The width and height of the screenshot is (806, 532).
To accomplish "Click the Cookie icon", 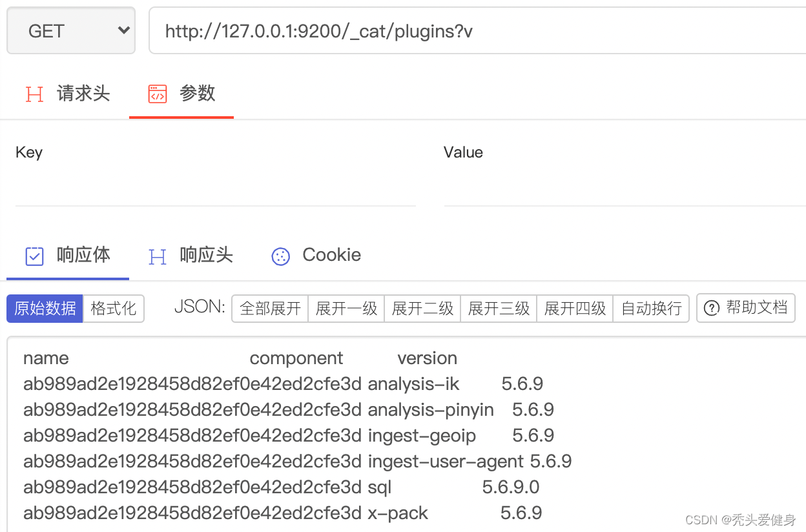I will [281, 256].
